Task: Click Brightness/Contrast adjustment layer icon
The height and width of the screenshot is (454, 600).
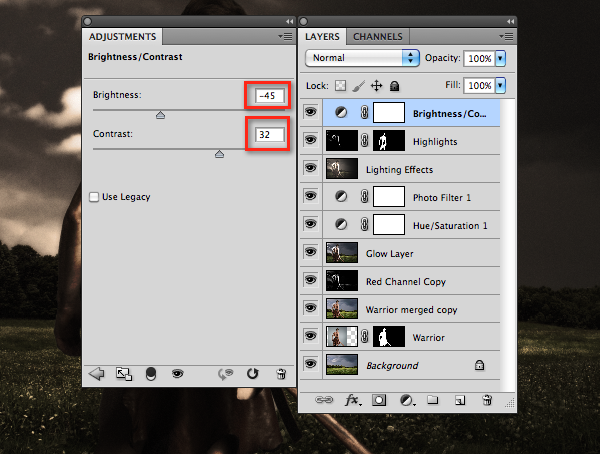Action: [341, 113]
